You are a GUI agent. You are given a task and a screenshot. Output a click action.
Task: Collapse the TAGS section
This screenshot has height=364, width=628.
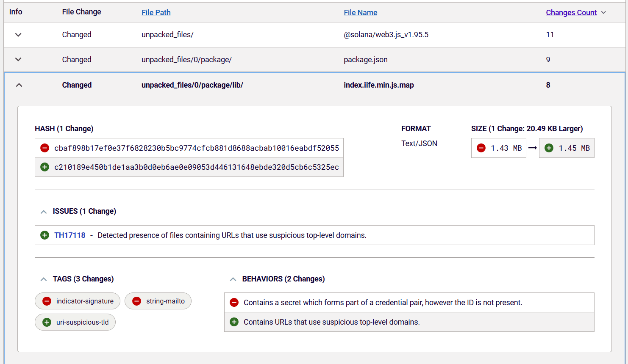coord(44,279)
